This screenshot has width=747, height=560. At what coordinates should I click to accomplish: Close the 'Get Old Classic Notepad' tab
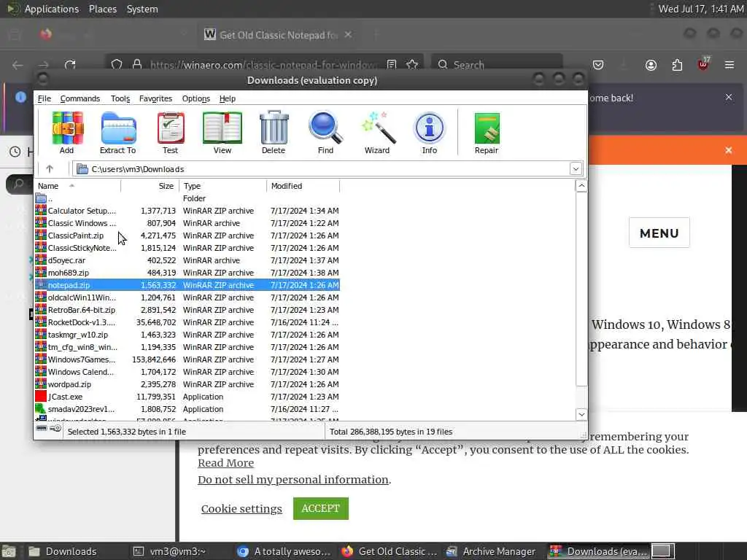coord(348,35)
